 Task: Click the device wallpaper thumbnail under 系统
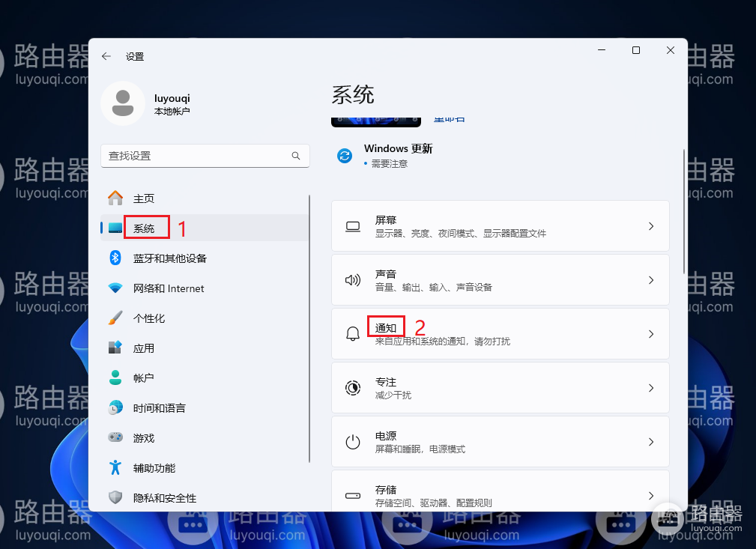click(376, 122)
